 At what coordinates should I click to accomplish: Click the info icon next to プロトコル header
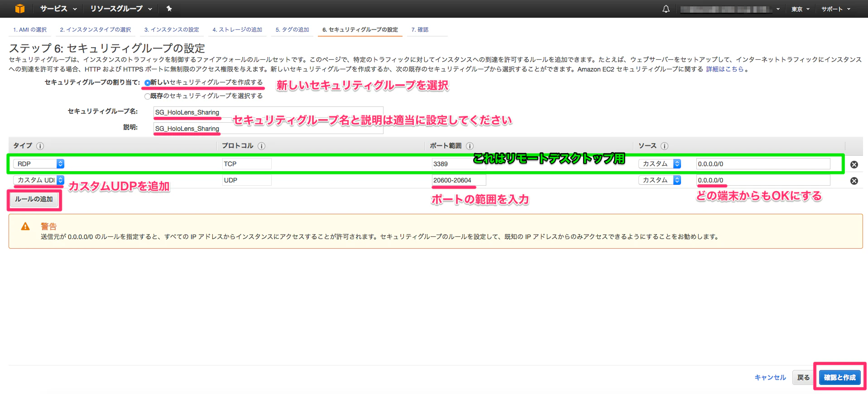261,146
